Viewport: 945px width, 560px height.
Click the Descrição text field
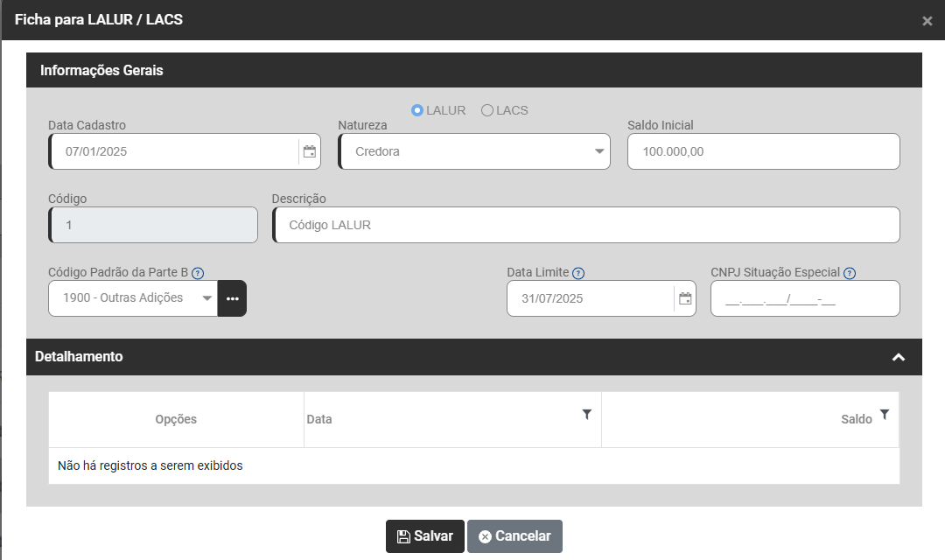tap(586, 225)
